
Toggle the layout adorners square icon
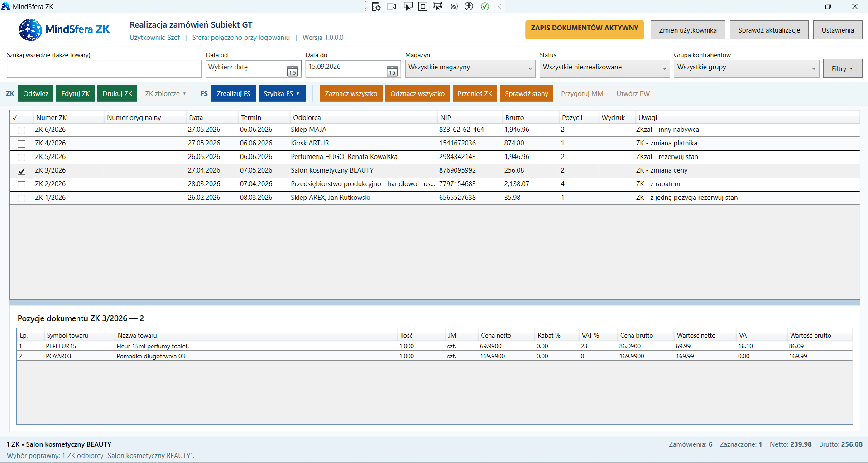tap(422, 6)
